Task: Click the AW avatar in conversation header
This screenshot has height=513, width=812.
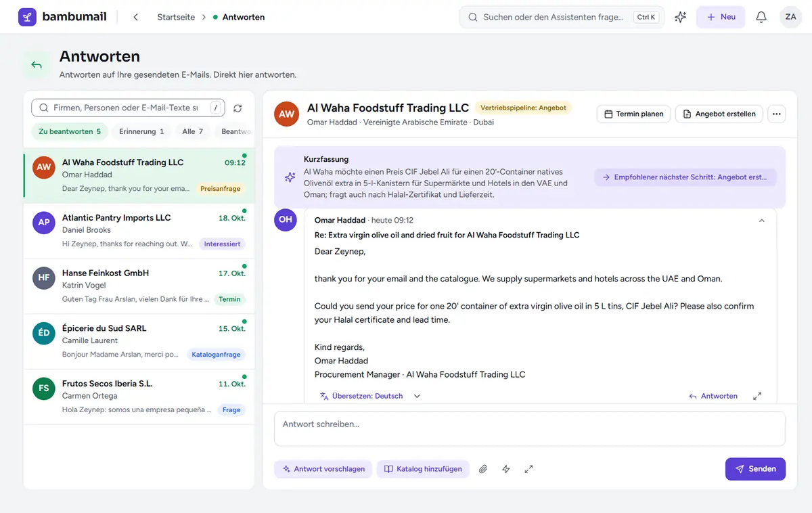Action: [287, 114]
